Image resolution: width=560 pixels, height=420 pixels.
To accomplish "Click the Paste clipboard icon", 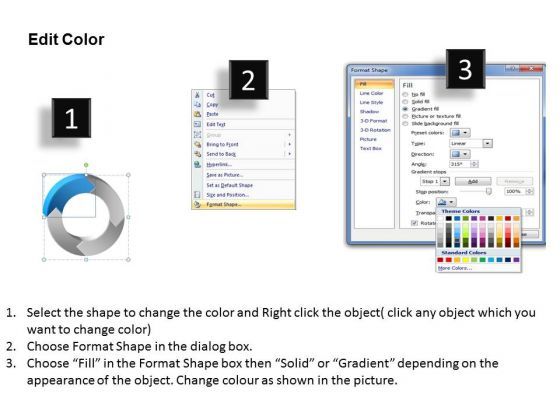I will (197, 114).
